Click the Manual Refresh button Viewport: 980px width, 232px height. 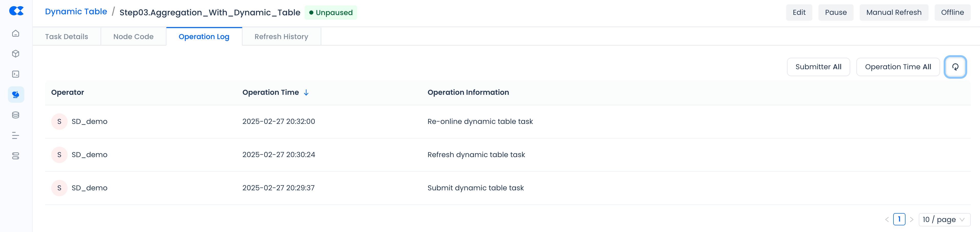pos(894,13)
